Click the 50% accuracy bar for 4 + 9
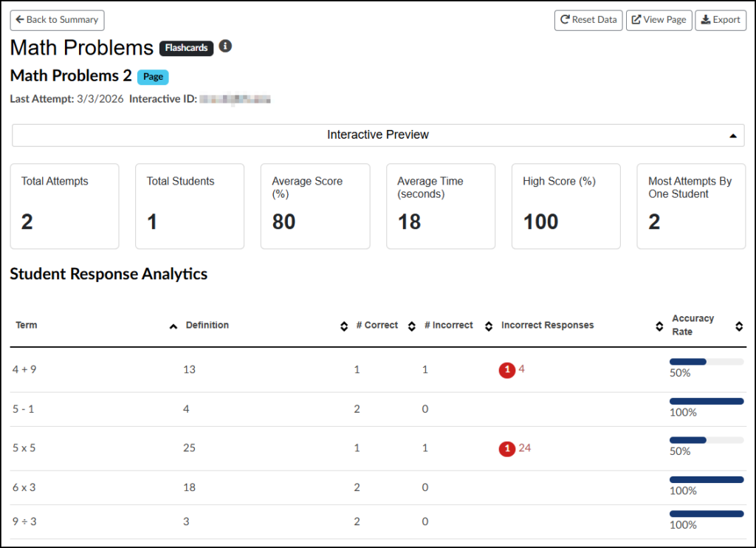 tap(706, 361)
